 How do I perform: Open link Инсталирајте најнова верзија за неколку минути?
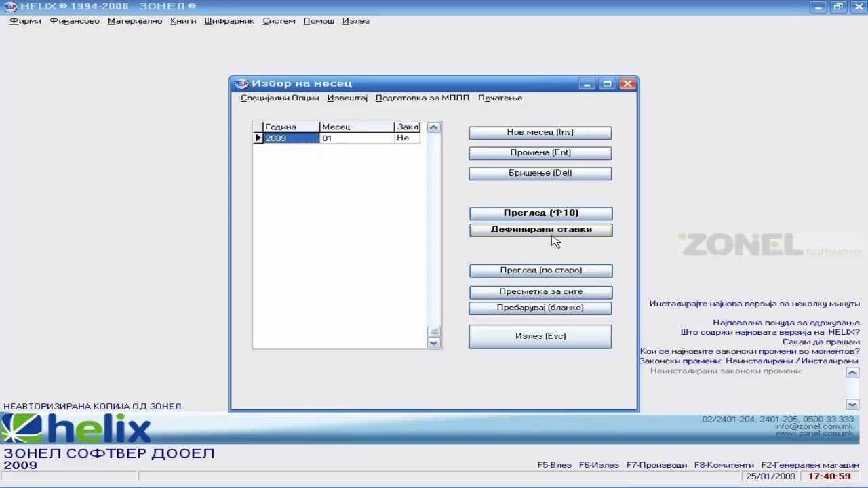tap(754, 304)
